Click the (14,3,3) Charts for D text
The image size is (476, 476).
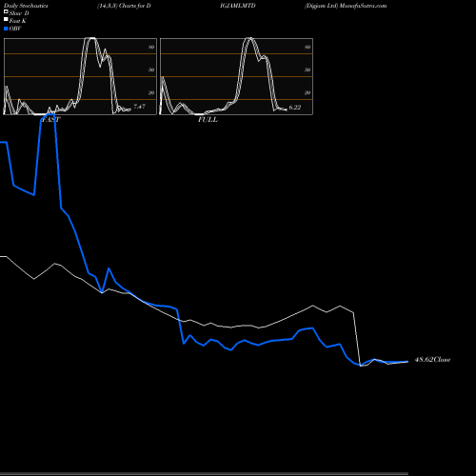click(124, 6)
